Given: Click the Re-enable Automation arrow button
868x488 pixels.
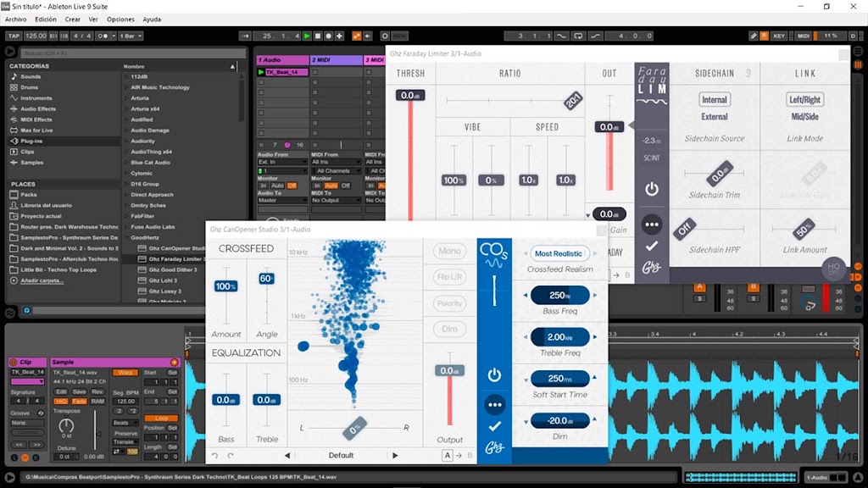Looking at the screenshot, I should [368, 36].
